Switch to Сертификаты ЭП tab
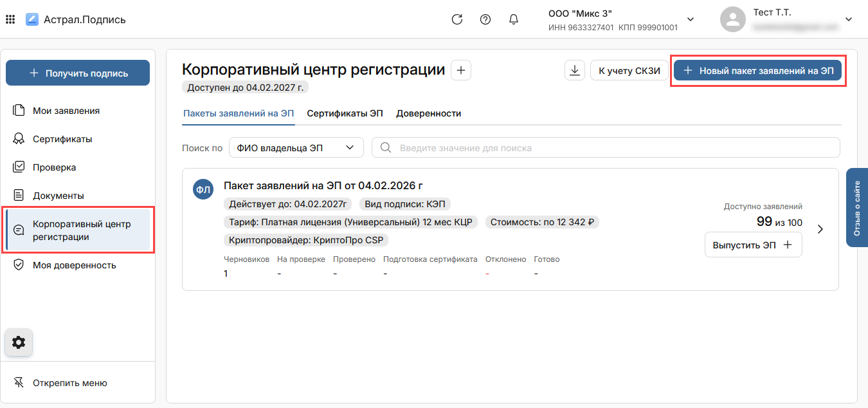Viewport: 868px width, 408px height. pyautogui.click(x=345, y=113)
